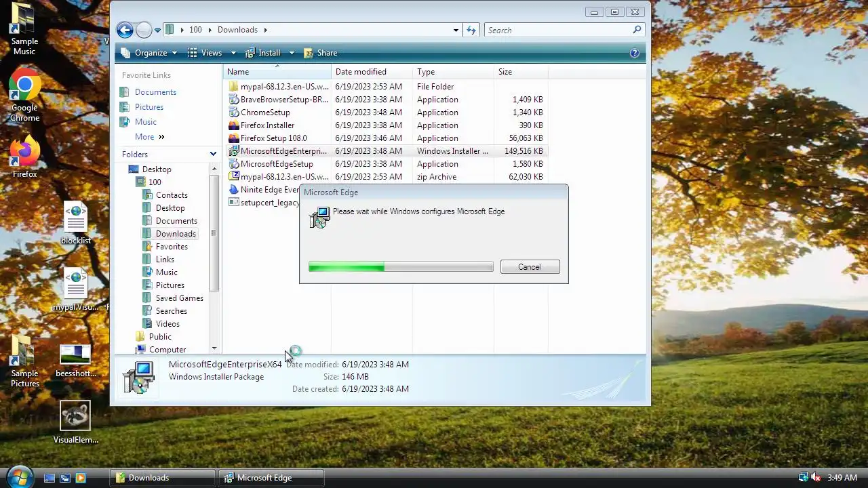Image resolution: width=868 pixels, height=488 pixels.
Task: Click folder tree scroll-down arrow
Action: 214,348
